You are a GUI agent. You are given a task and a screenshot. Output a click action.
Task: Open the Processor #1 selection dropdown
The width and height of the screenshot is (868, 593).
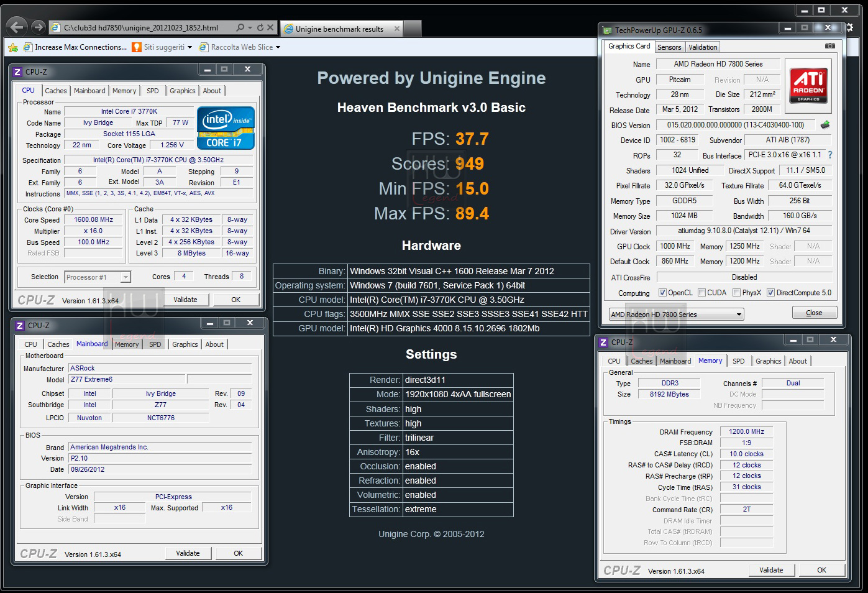click(x=97, y=277)
